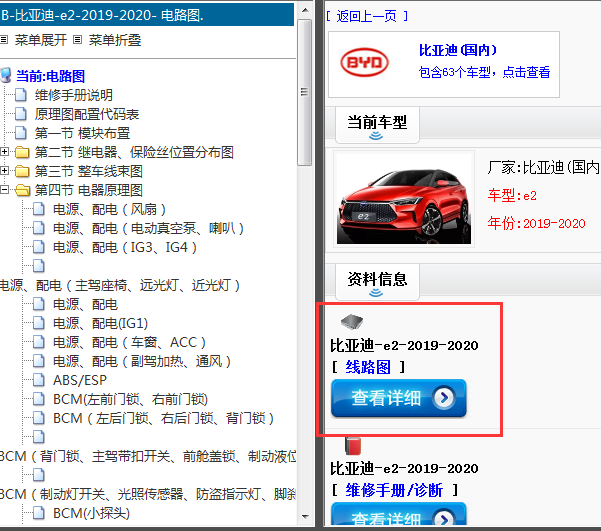Click page icon for 电源、配电（副驾加热、通风）
601x531 pixels.
(39, 361)
